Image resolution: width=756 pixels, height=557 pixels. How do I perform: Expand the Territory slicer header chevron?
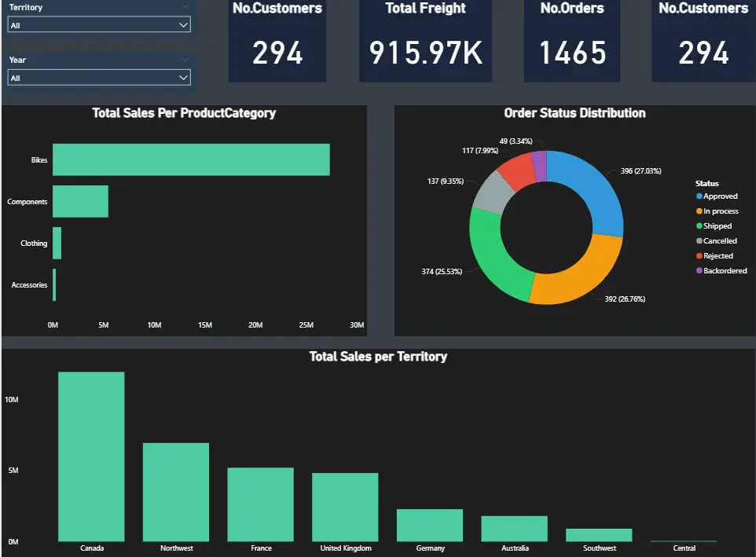coord(187,7)
